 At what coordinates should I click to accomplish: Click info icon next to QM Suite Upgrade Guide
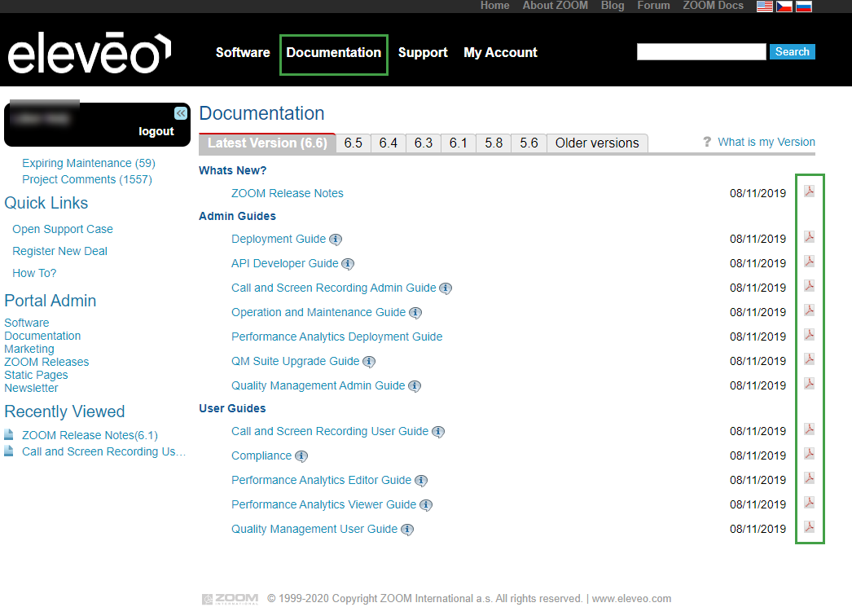pos(369,362)
